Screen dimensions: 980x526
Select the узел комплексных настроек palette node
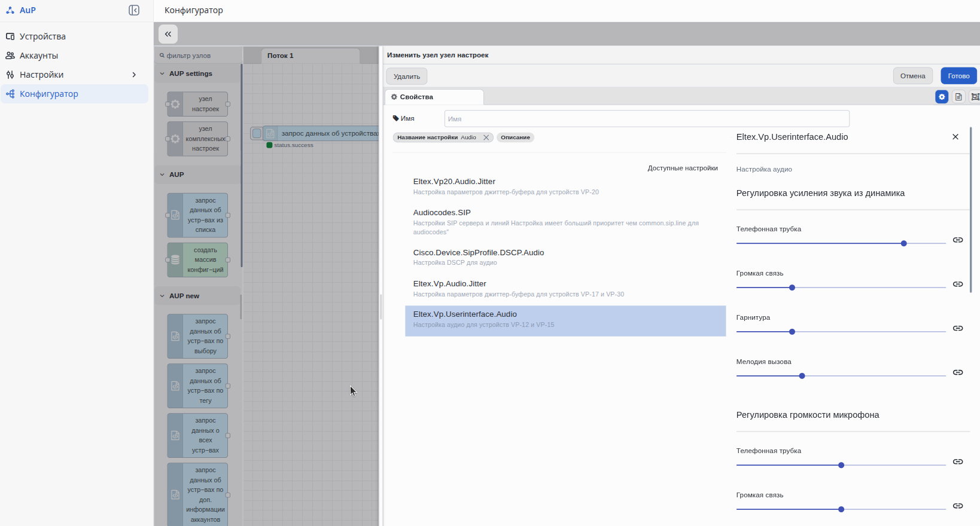197,139
